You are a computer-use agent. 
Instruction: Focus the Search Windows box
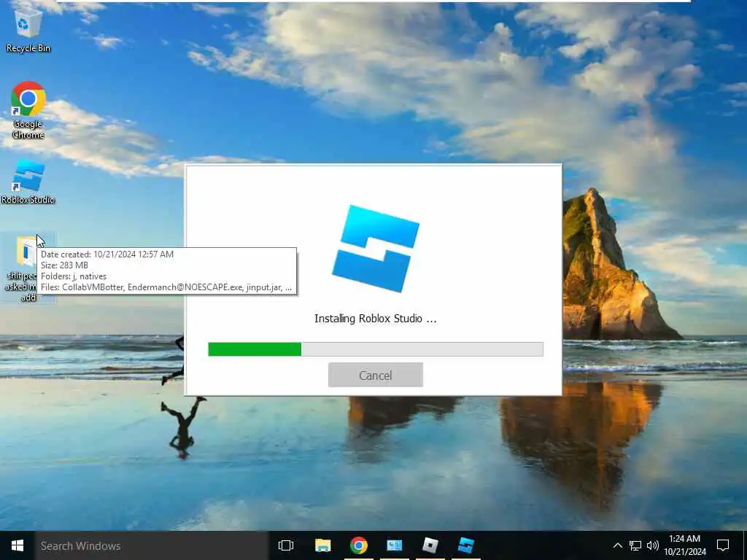point(152,545)
